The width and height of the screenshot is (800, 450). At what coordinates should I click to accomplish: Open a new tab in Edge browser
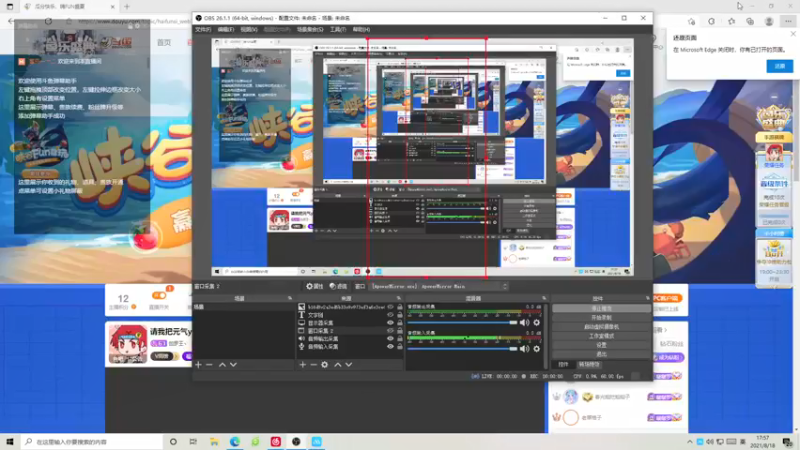[127, 7]
